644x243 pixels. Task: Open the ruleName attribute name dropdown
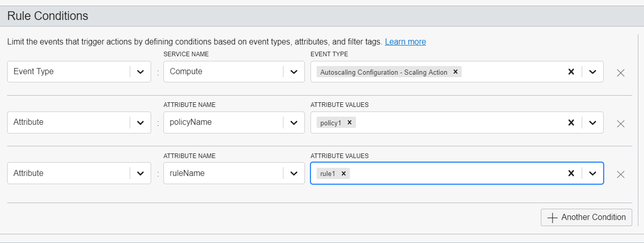click(x=294, y=173)
